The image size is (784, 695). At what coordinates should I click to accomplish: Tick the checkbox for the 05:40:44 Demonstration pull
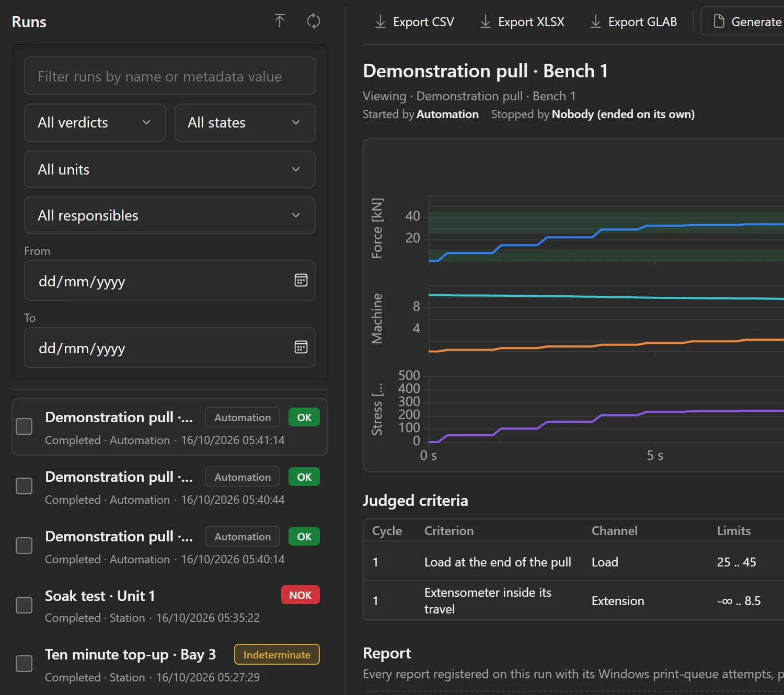click(24, 486)
